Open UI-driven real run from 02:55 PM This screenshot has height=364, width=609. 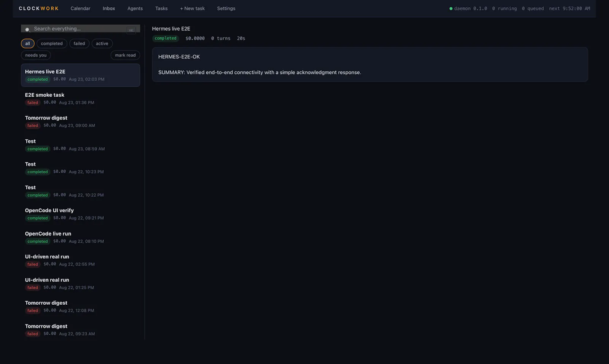(x=80, y=260)
